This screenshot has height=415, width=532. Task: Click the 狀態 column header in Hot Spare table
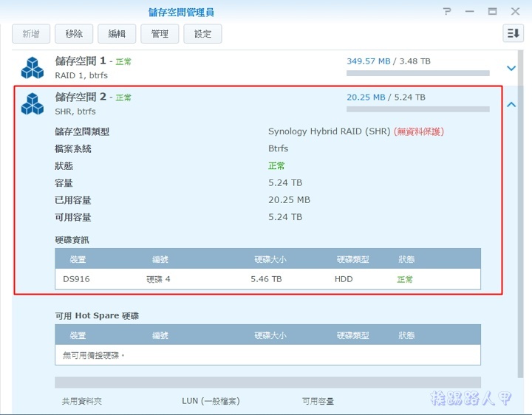(x=406, y=335)
